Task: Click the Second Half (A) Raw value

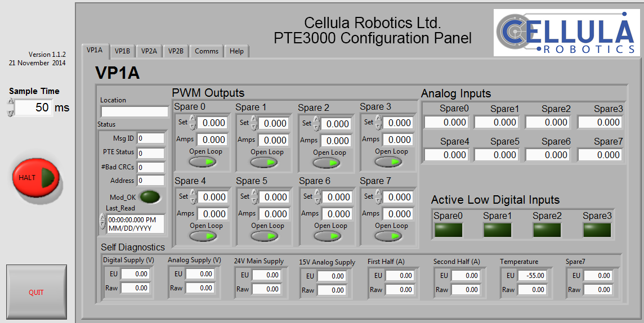Action: pos(466,290)
